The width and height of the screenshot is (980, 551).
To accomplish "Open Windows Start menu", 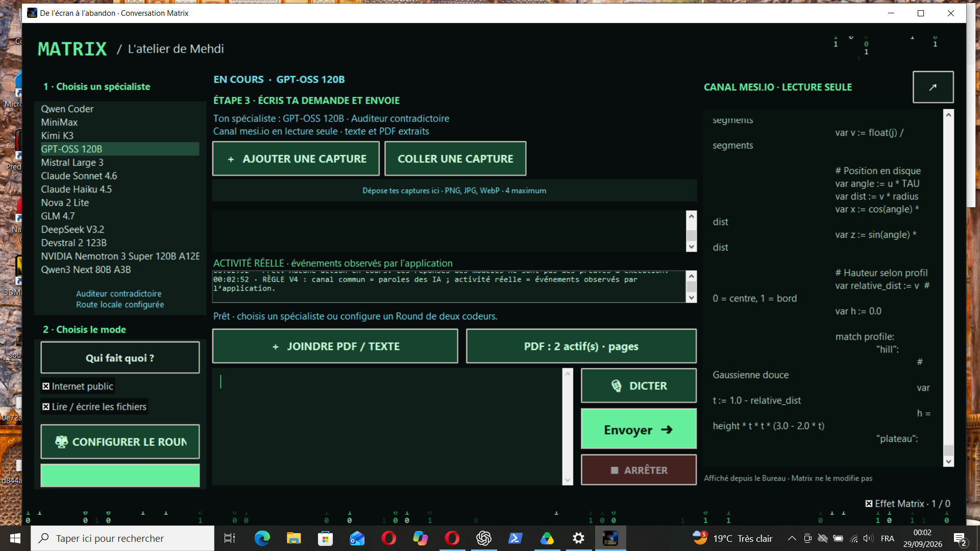I will 15,538.
